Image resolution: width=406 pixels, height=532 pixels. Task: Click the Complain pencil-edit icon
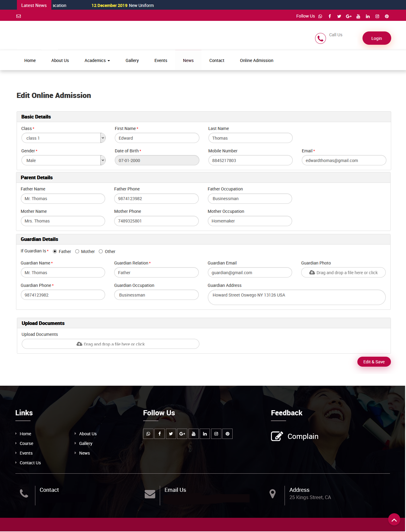click(x=277, y=436)
